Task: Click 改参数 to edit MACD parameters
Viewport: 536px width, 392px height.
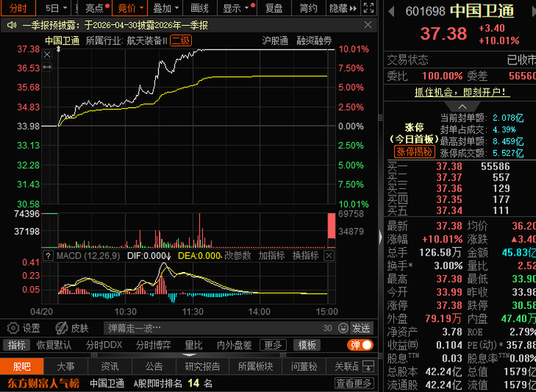Action: coord(237,256)
